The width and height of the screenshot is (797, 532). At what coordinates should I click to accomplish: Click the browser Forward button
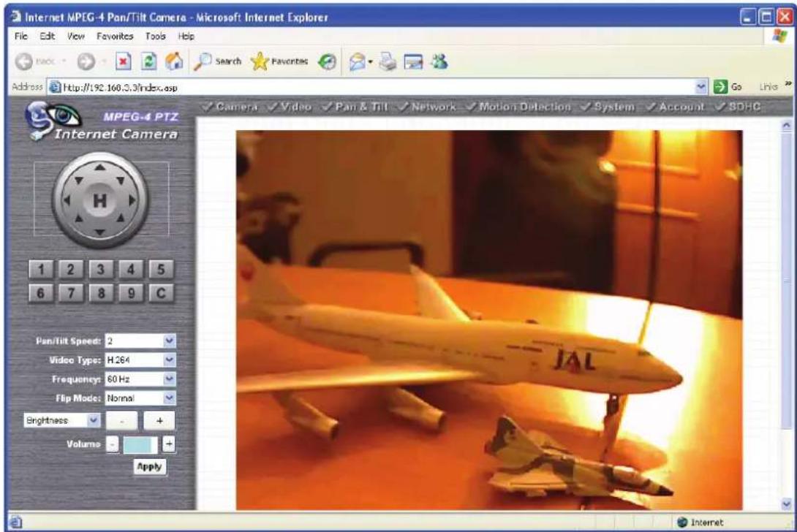tap(86, 61)
